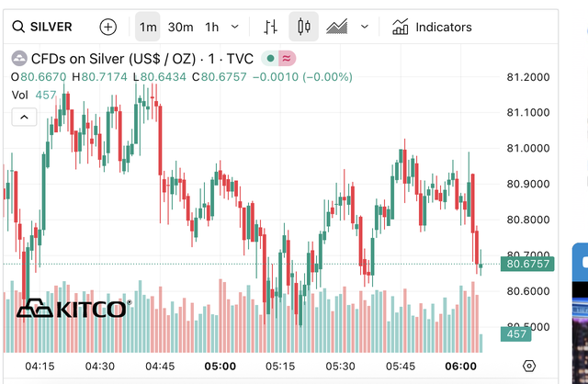Click the pink data-delay wave icon
Viewport: 588px width, 384px height.
[x=288, y=58]
